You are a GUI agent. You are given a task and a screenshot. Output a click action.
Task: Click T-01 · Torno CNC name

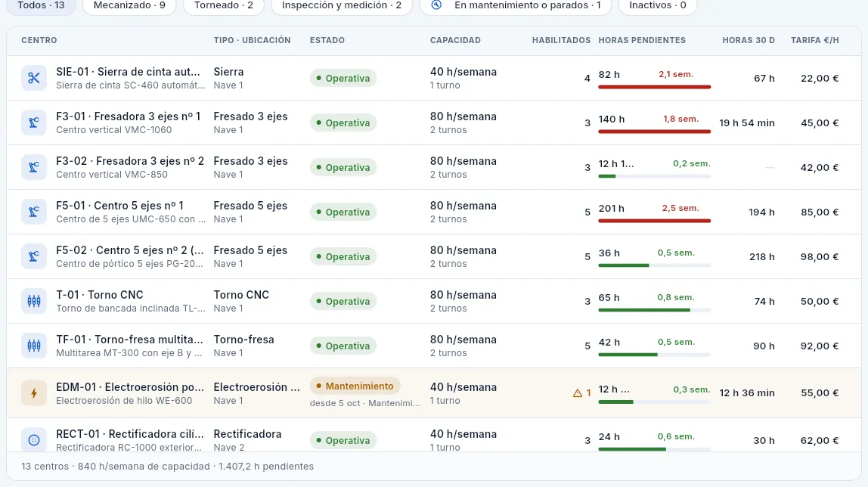click(100, 295)
